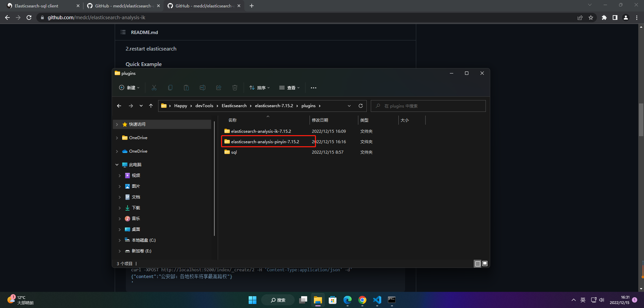Viewport: 644px width, 308px height.
Task: Switch to details view layout icon
Action: [477, 264]
